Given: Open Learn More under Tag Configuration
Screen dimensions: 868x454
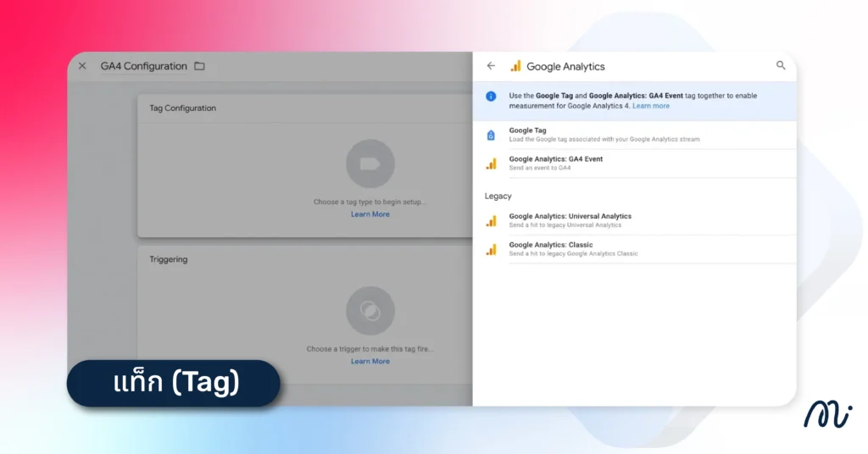Looking at the screenshot, I should (x=370, y=214).
